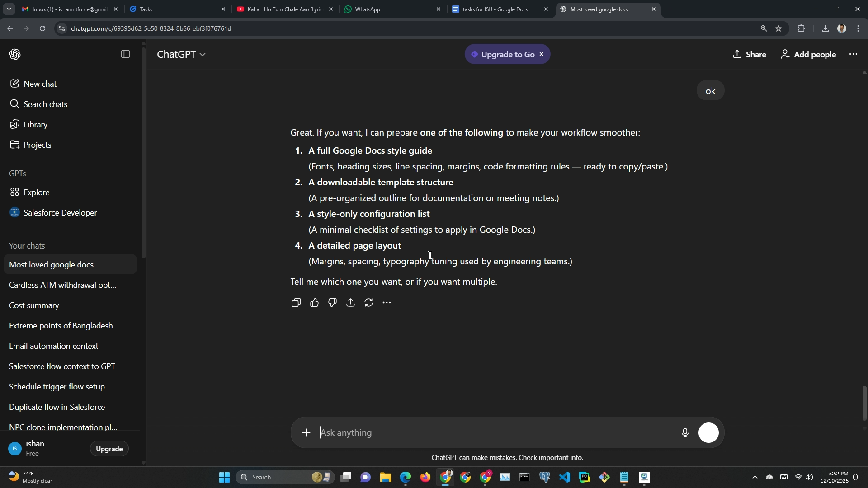Start voice dictation with microphone icon
The height and width of the screenshot is (488, 868).
(685, 433)
